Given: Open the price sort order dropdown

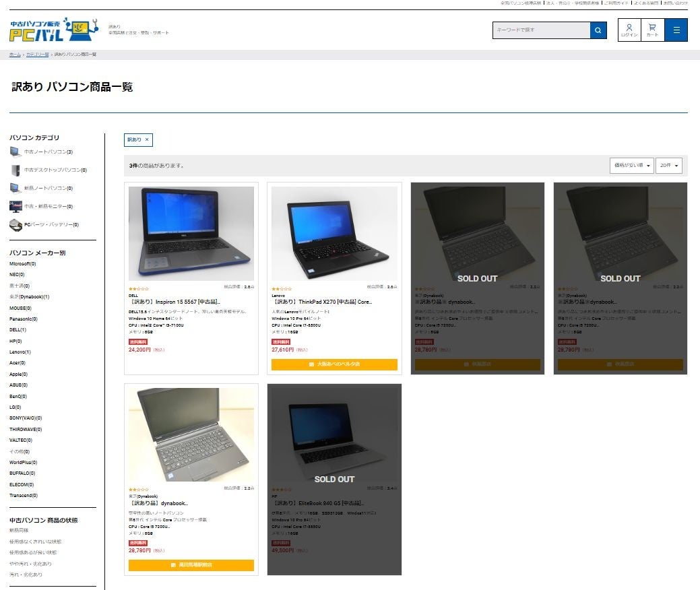Looking at the screenshot, I should click(632, 166).
